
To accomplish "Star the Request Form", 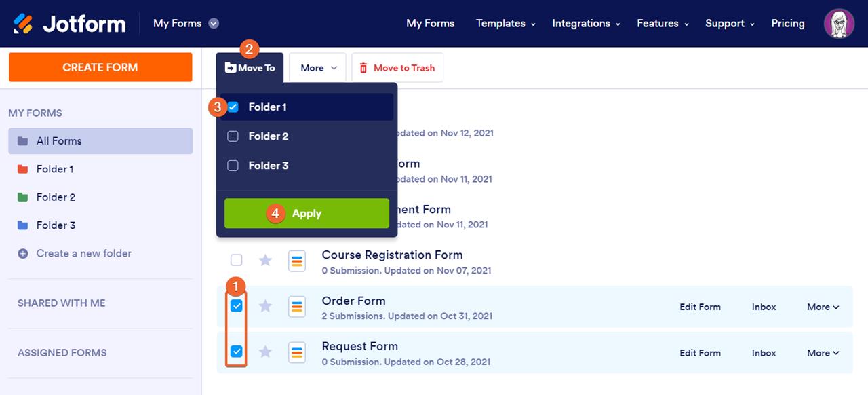I will coord(265,352).
